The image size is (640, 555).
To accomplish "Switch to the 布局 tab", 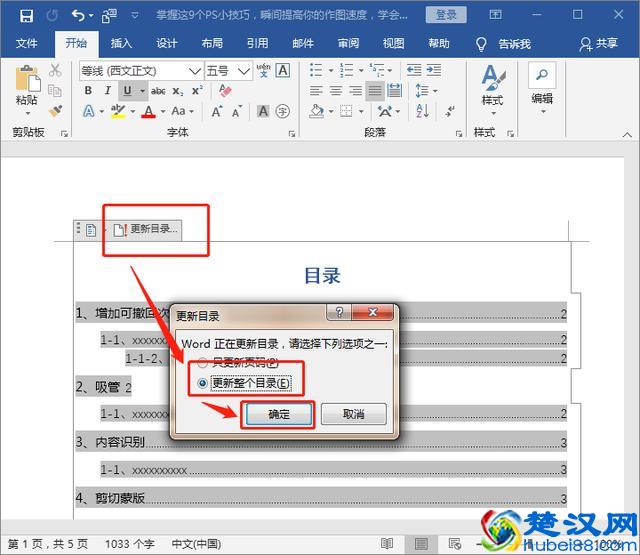I will (x=212, y=43).
